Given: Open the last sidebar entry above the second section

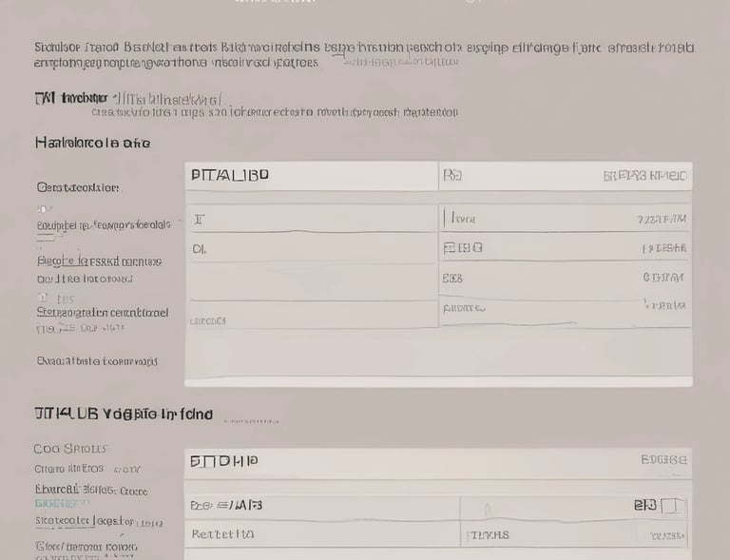Looking at the screenshot, I should [x=97, y=361].
